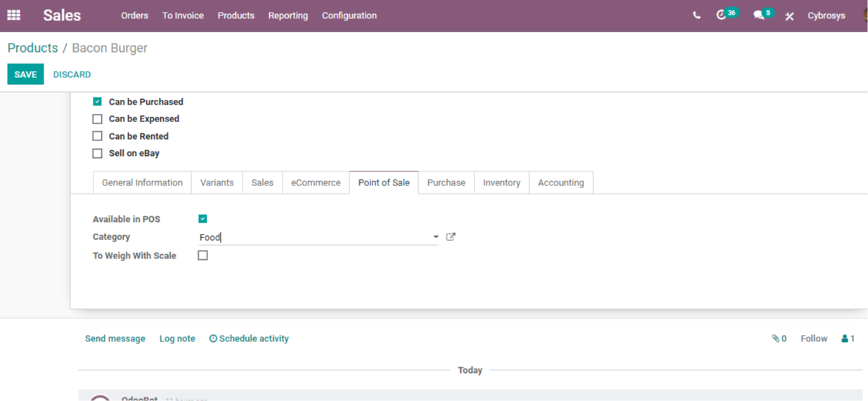868x401 pixels.
Task: Toggle Available in POS checkbox
Action: (x=203, y=219)
